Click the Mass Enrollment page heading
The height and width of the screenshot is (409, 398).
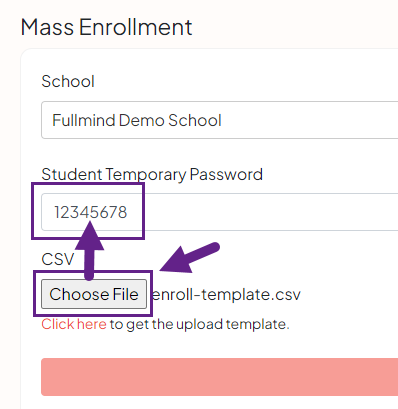click(x=107, y=27)
